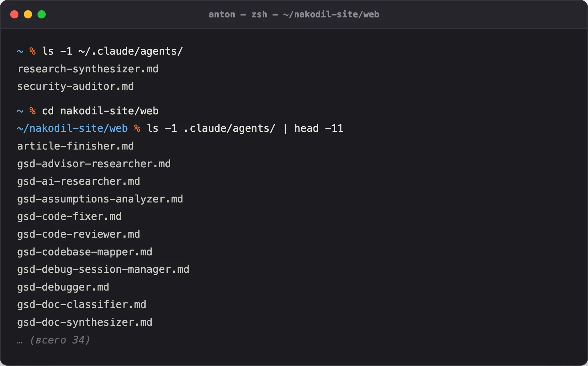The height and width of the screenshot is (366, 588).
Task: Click the gsd-code-reviewer.md entry
Action: click(79, 234)
